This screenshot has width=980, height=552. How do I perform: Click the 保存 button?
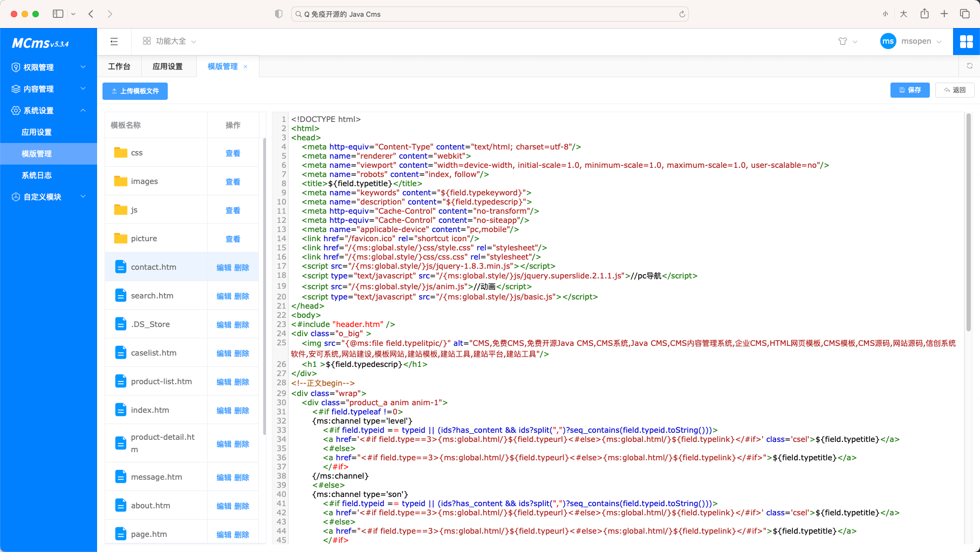(x=909, y=90)
